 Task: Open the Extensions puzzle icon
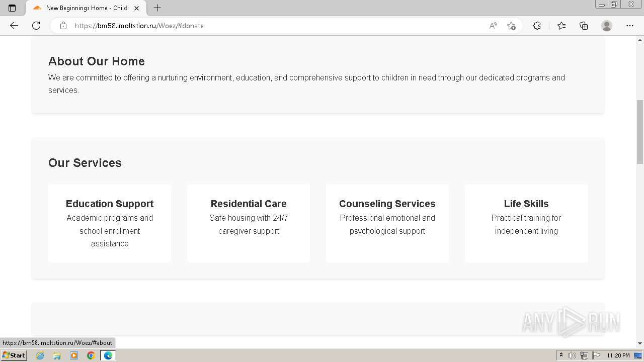tap(537, 26)
